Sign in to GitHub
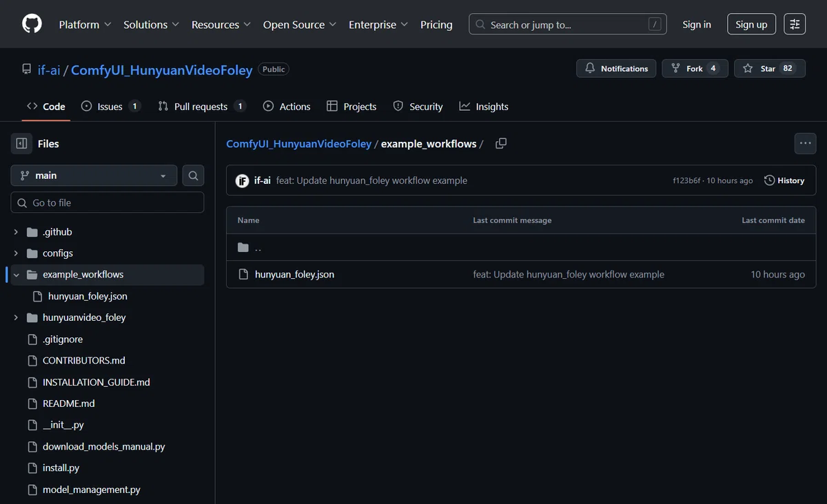 (x=697, y=24)
